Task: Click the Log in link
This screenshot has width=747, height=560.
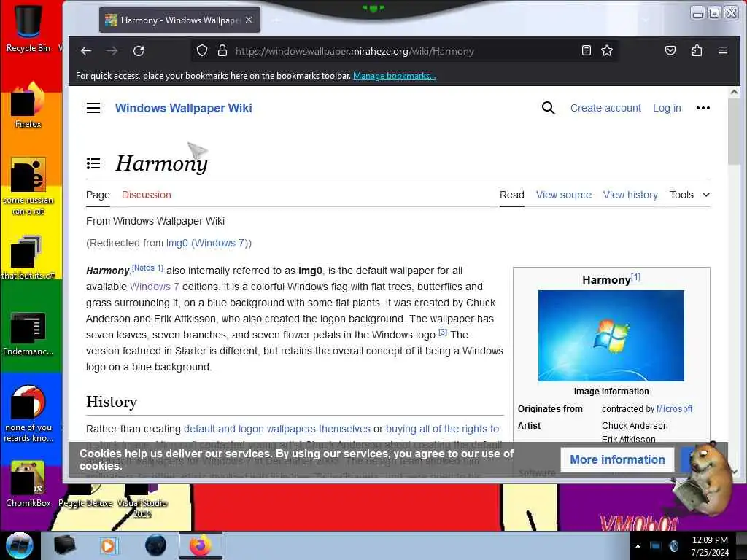Action: click(x=667, y=108)
